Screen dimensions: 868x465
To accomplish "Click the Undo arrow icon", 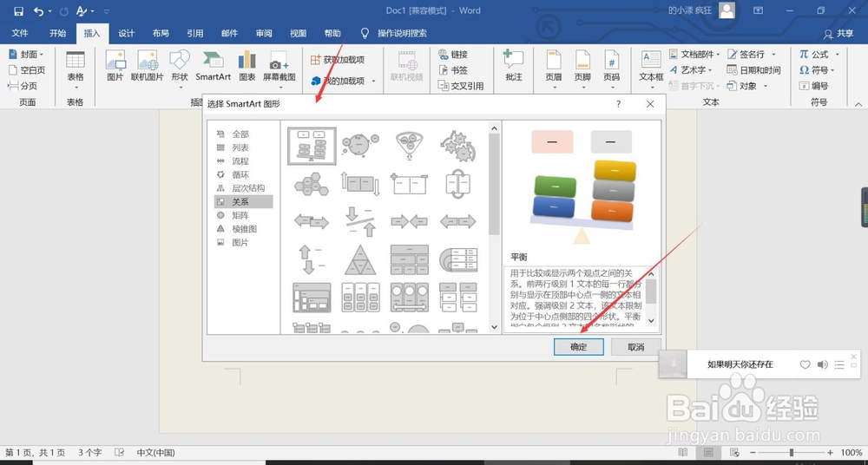I will point(38,11).
